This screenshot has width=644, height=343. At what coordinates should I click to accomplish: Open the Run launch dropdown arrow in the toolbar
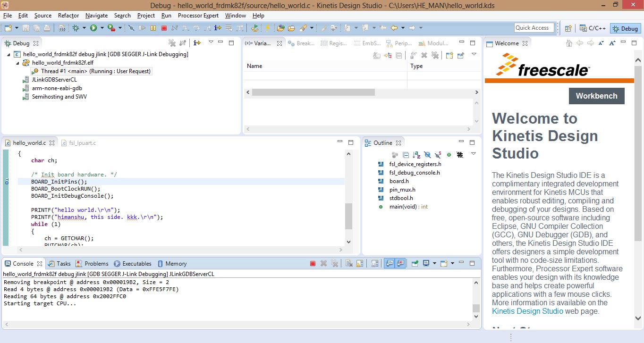(102, 28)
